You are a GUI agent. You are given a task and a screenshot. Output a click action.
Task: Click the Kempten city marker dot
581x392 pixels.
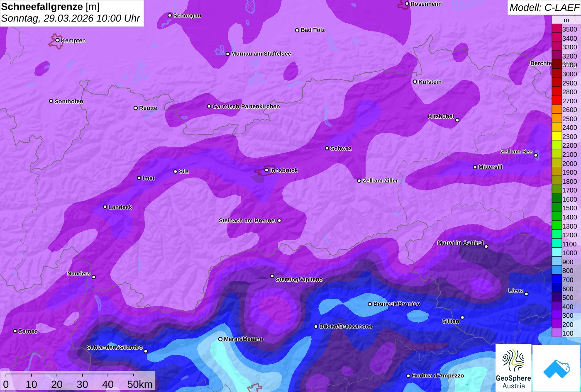(58, 40)
